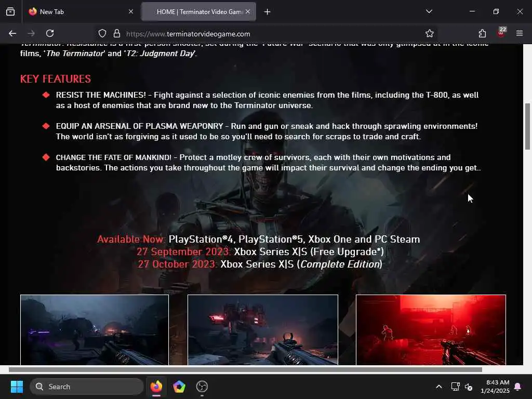Open OBS Studio from the taskbar
The height and width of the screenshot is (399, 532).
click(x=202, y=387)
